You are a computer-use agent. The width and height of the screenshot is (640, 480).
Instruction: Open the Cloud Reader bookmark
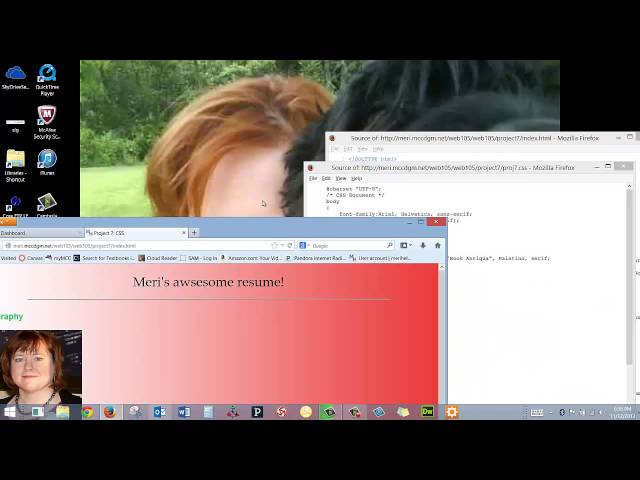click(158, 258)
